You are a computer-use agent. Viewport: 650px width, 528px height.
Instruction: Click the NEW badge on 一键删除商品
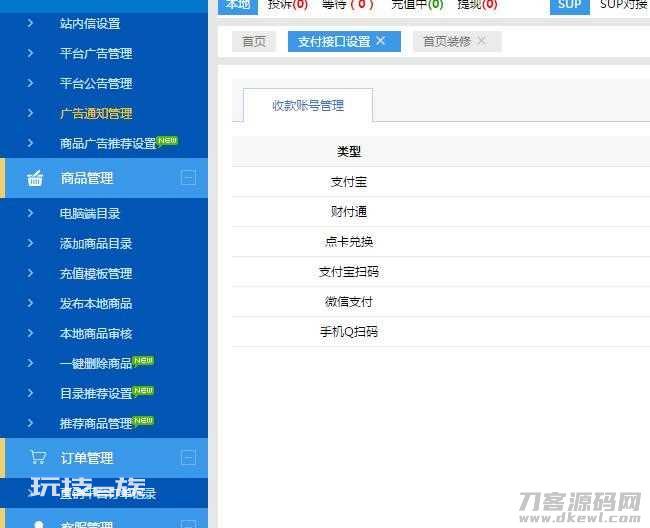click(143, 361)
